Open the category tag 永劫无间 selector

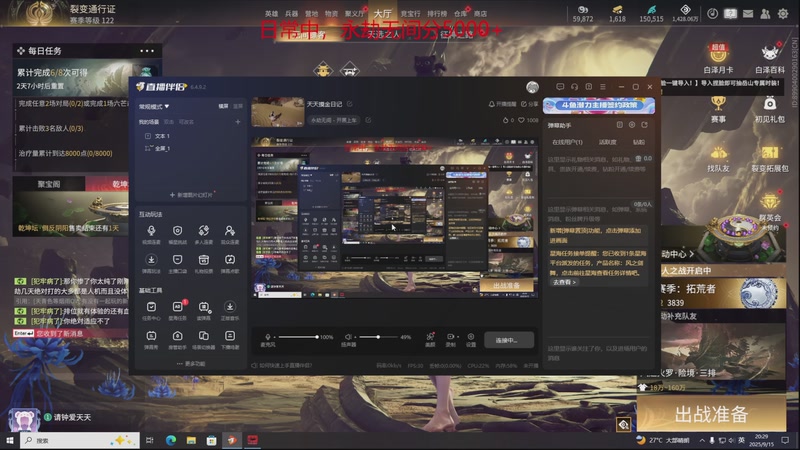(334, 120)
